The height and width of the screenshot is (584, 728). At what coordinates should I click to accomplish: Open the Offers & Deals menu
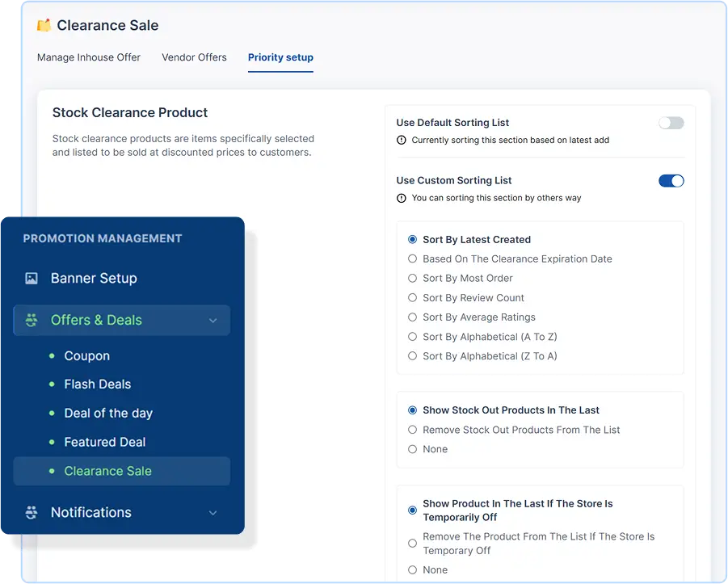[122, 321]
